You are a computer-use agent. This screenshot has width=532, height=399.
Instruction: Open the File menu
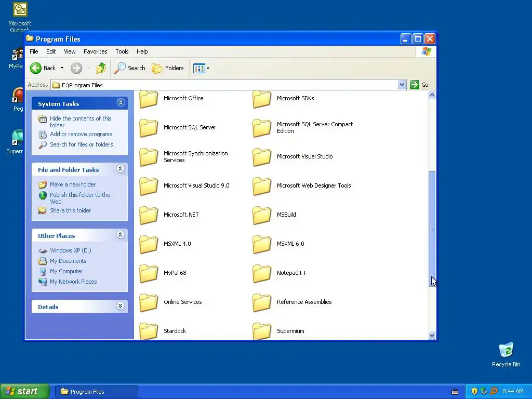click(x=34, y=51)
